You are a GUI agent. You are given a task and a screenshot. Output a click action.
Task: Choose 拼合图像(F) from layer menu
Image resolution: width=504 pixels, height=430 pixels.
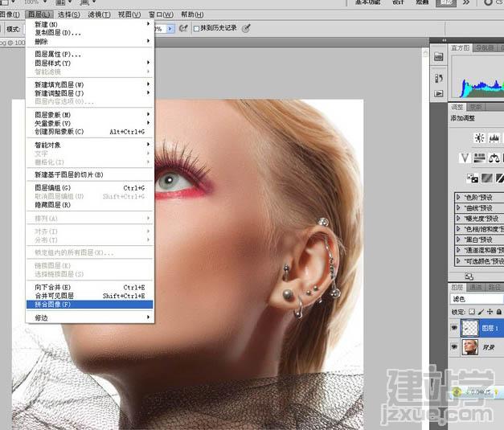[89, 305]
